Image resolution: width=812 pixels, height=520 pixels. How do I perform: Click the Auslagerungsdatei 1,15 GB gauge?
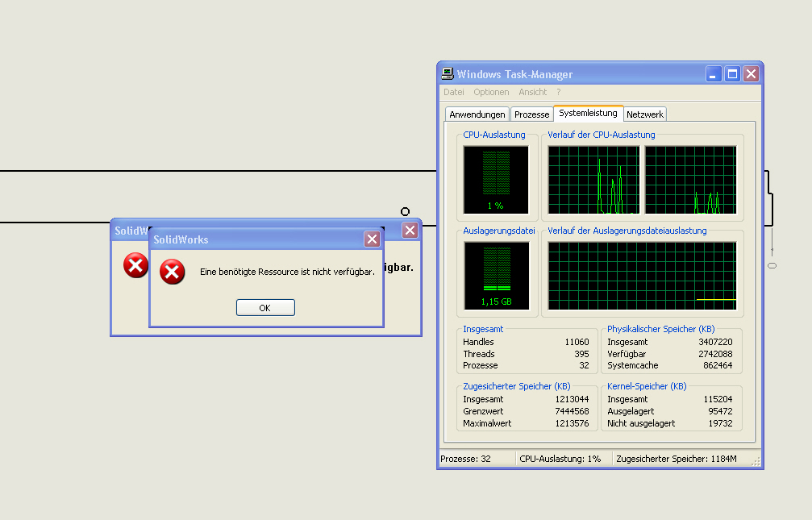497,276
